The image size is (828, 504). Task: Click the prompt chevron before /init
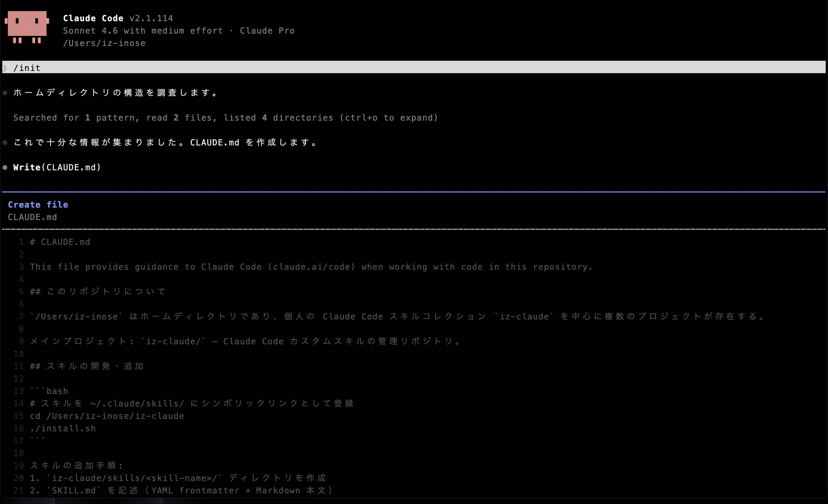tap(5, 68)
